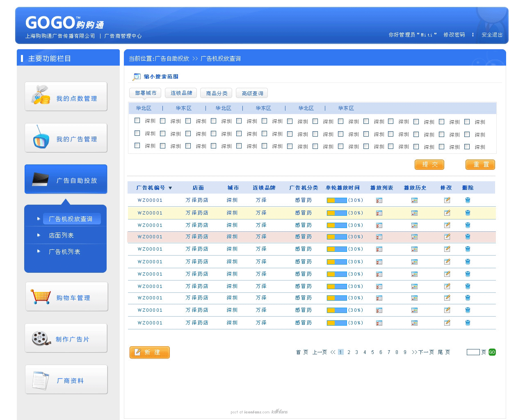Check last 深圳 checkbox in middle city row
The height and width of the screenshot is (420, 525).
click(x=467, y=134)
